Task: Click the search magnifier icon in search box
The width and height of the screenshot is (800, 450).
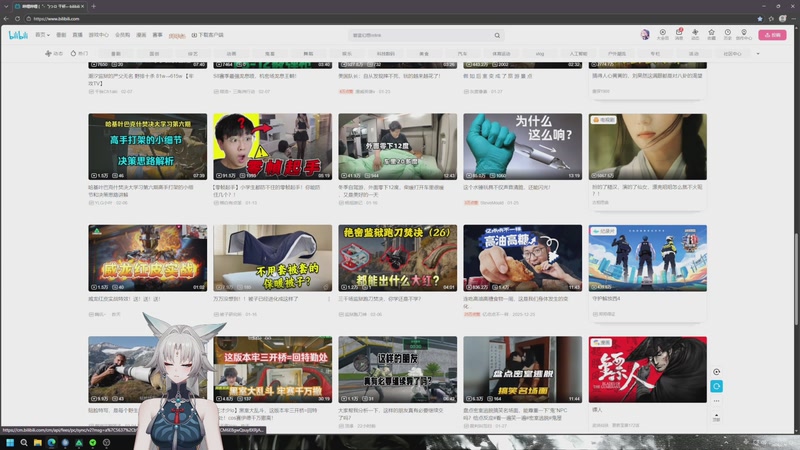Action: [497, 35]
